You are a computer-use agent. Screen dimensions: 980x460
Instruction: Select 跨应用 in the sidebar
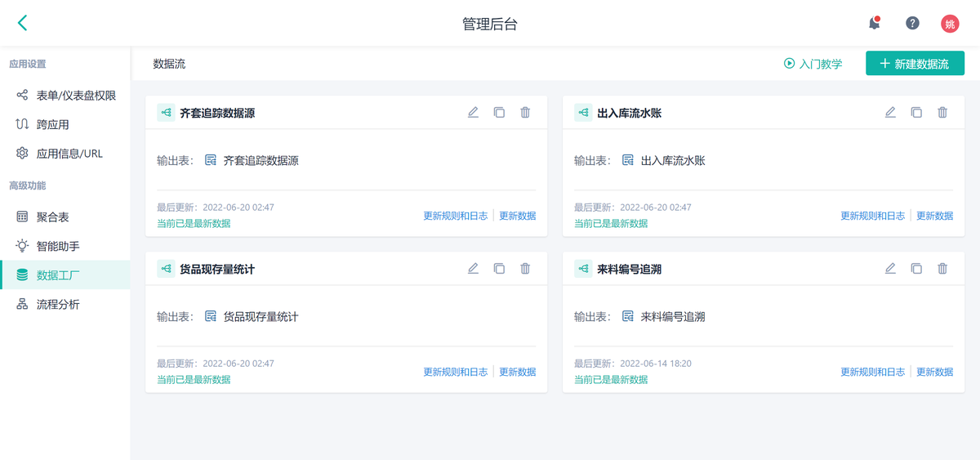tap(52, 125)
